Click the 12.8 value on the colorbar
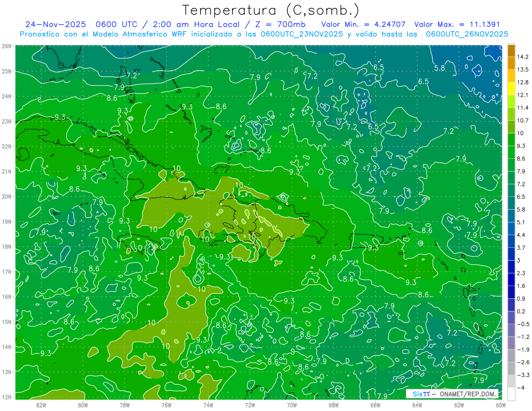Image resolution: width=532 pixels, height=411 pixels. coord(522,82)
